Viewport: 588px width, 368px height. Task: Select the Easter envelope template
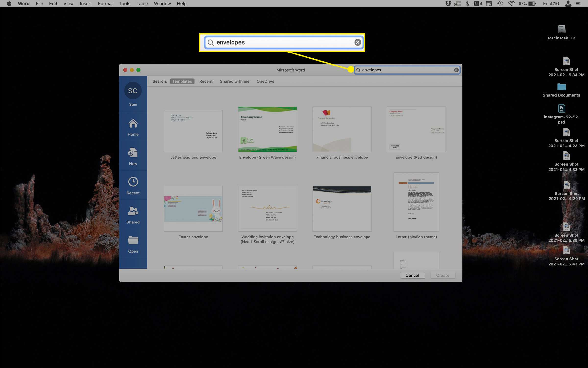[x=193, y=209]
